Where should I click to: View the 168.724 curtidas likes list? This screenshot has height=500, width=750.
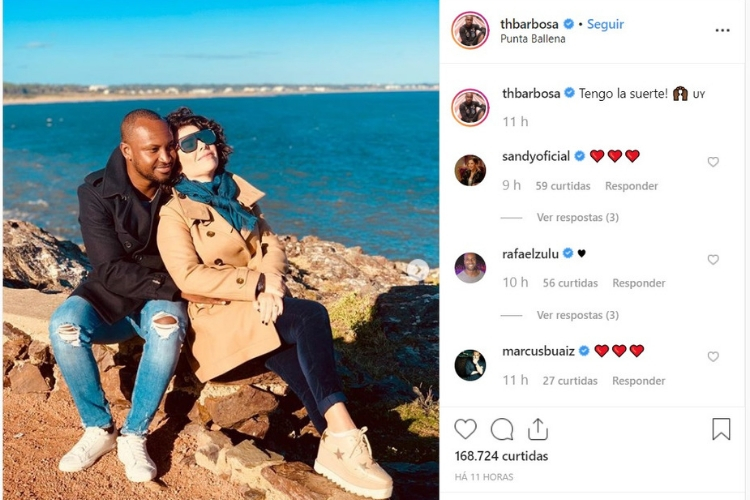point(501,456)
